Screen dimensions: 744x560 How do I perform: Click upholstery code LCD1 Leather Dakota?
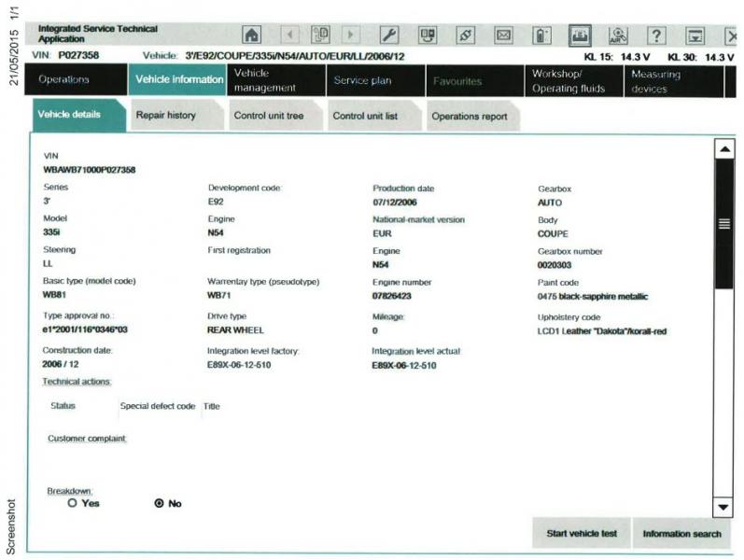click(602, 331)
